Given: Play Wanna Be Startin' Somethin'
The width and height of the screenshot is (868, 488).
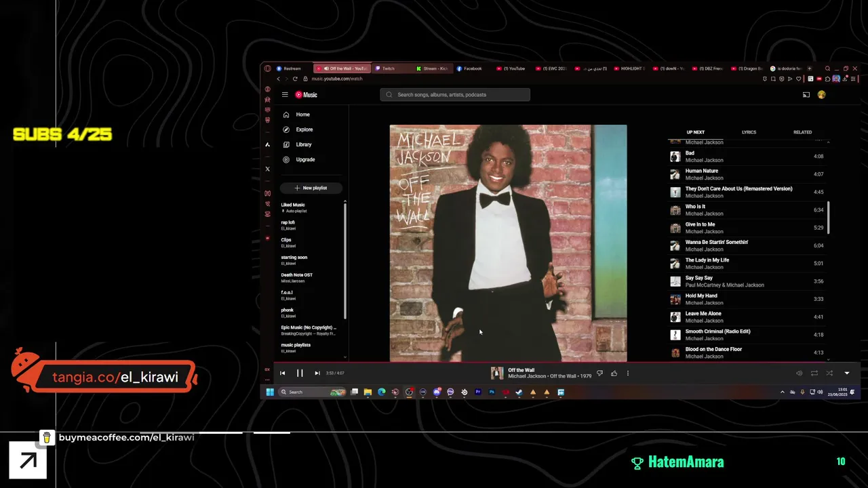Looking at the screenshot, I should tap(747, 245).
